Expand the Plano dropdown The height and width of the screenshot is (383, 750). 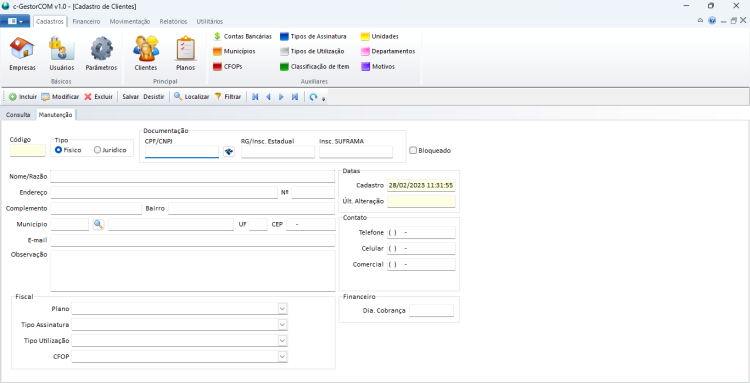[282, 309]
